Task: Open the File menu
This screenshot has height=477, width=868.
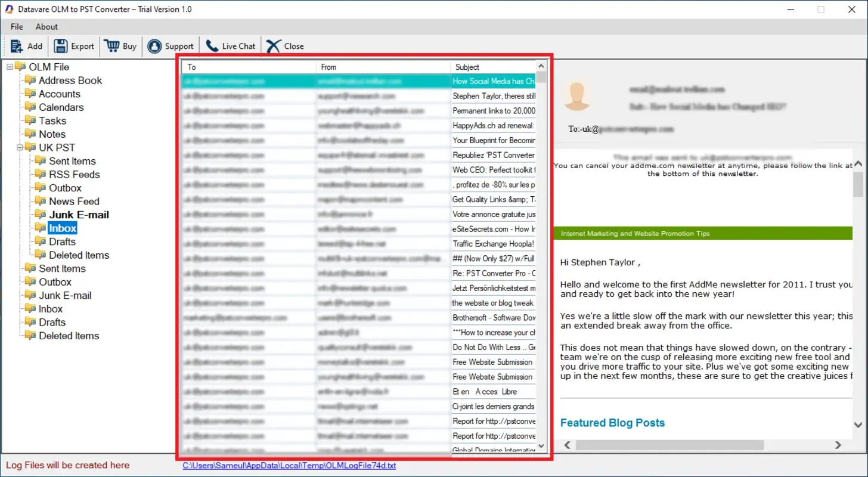Action: point(16,27)
